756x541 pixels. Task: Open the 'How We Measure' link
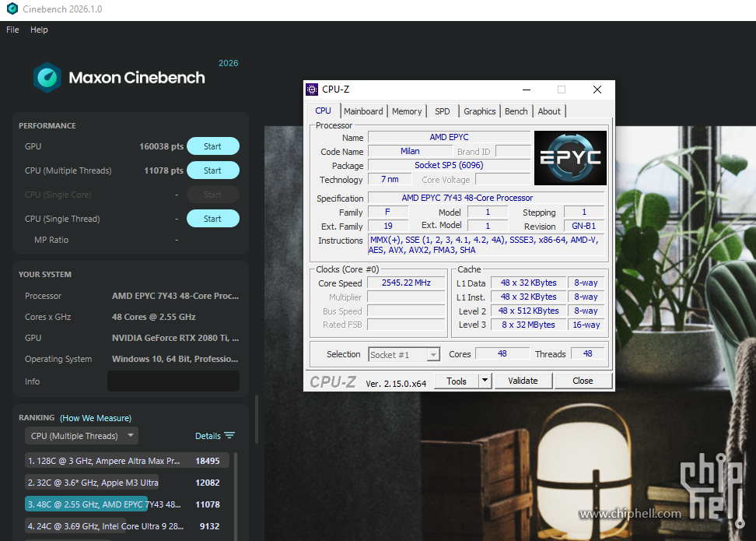pos(96,417)
